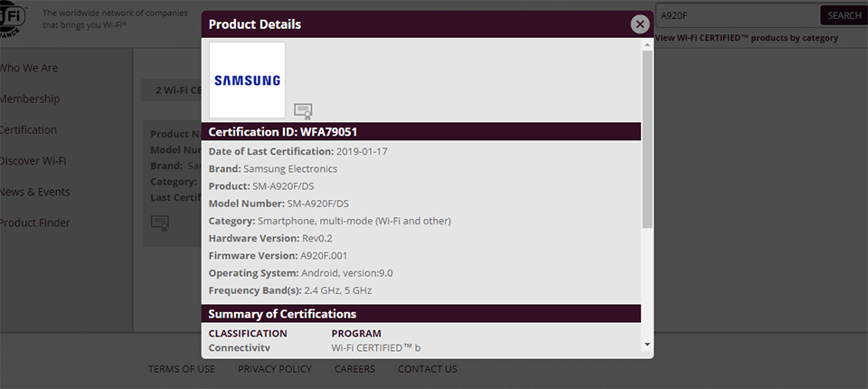Open View Wi-Fi CERTIFIED products by category

[x=746, y=38]
